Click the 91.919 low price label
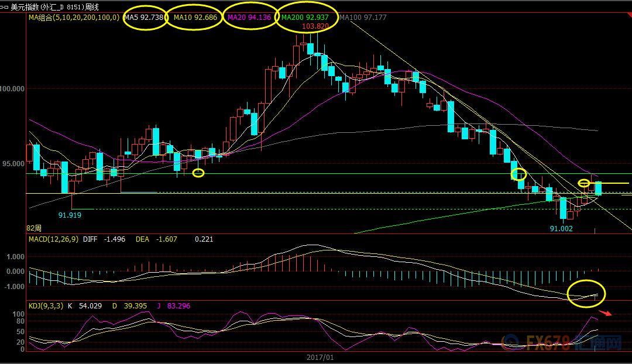 click(70, 215)
